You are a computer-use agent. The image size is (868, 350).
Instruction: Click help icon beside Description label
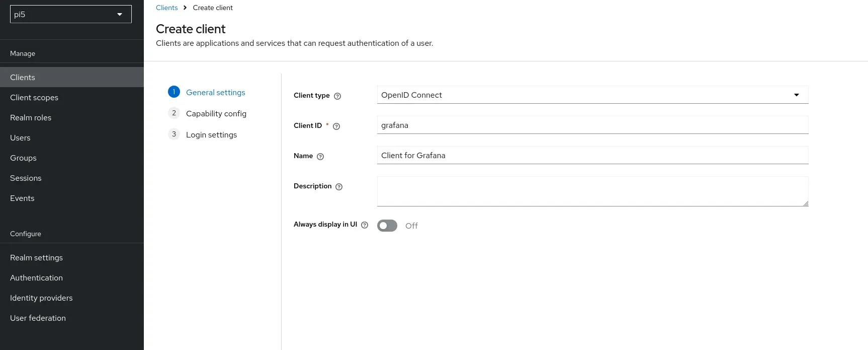click(339, 187)
